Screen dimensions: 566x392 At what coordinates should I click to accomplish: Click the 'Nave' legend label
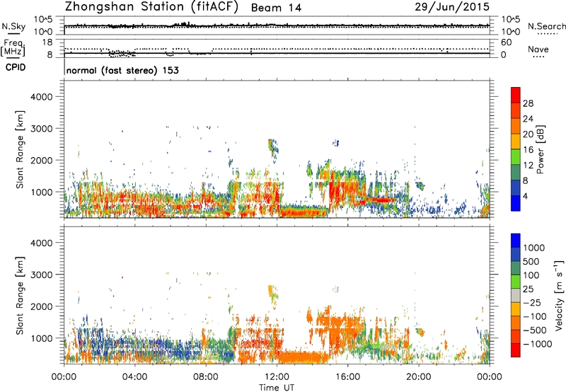coord(538,49)
